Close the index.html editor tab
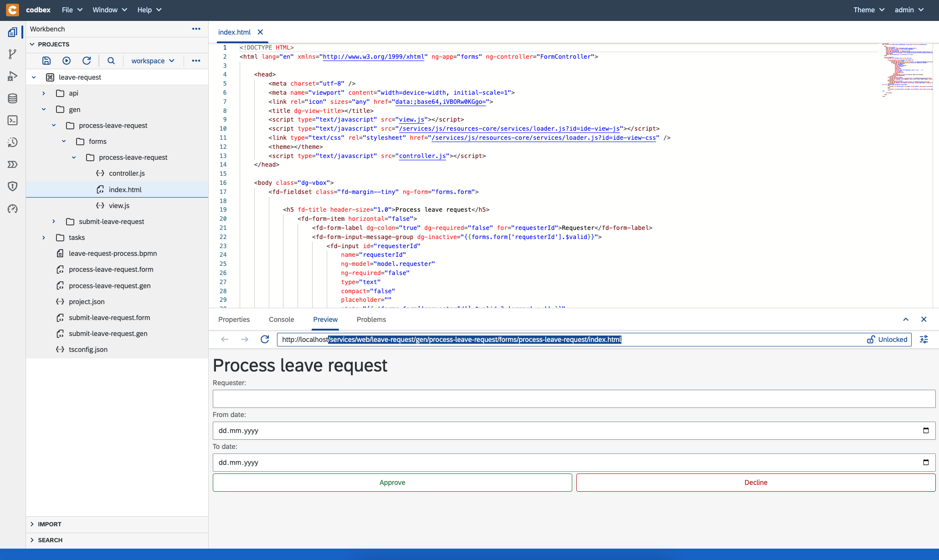The width and height of the screenshot is (939, 560). click(260, 32)
